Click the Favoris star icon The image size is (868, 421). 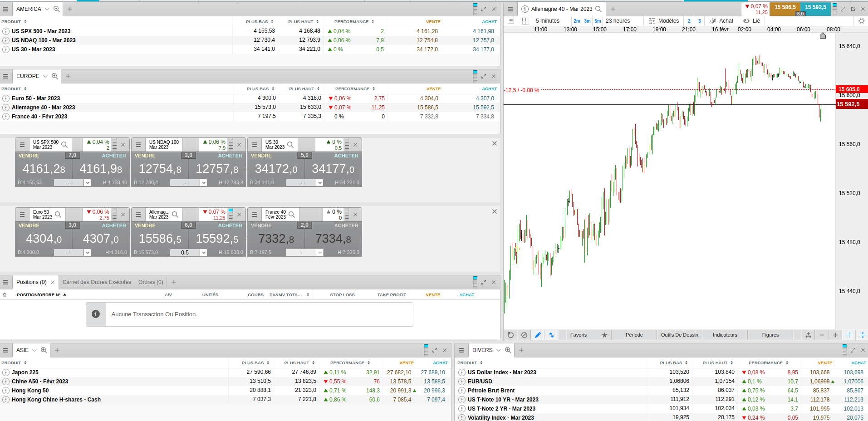pos(604,335)
